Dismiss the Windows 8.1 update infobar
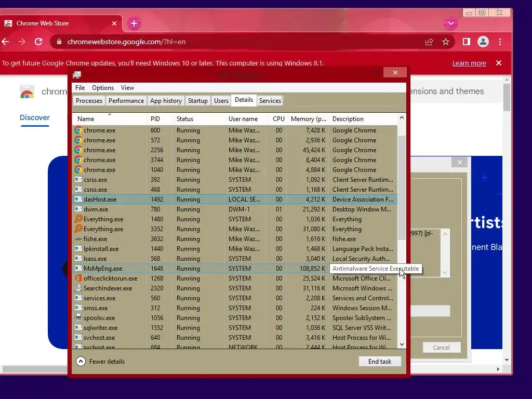 click(499, 63)
